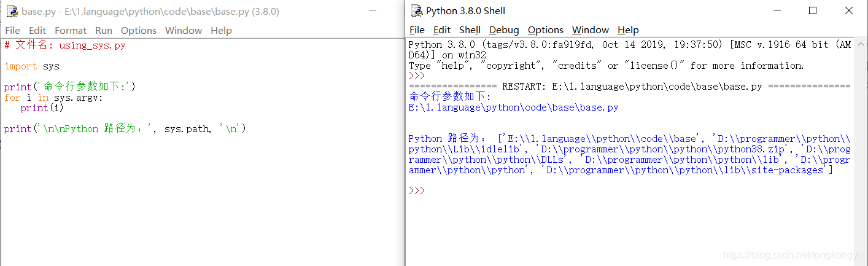Click the RESTART line in Shell output
The image size is (868, 266).
point(629,87)
